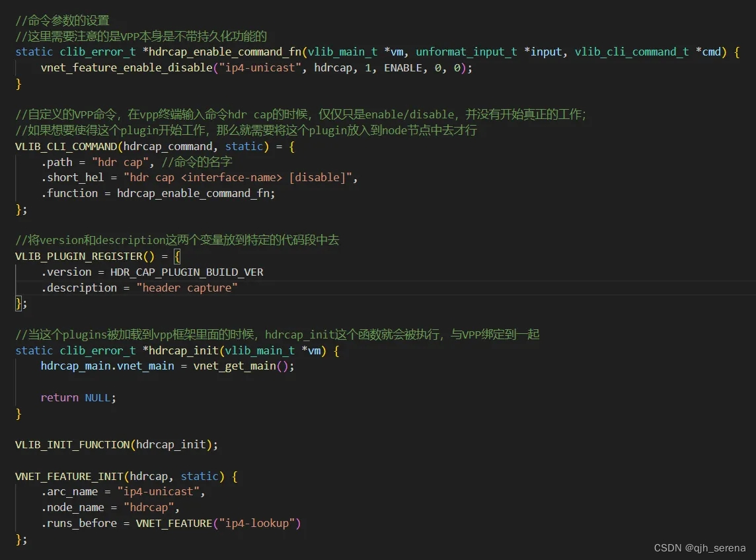Click the "ip4-unicast" string in vnet_feature_enable_disable
This screenshot has height=560, width=756.
261,67
